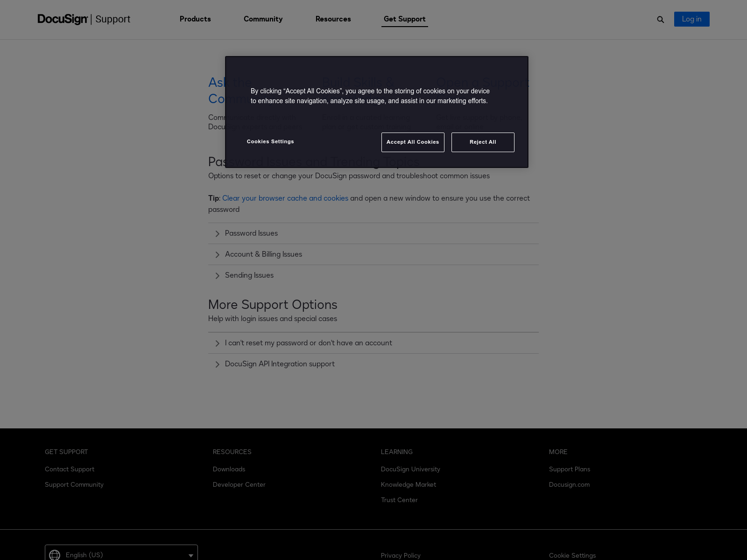Expand the Password Issues section

[x=373, y=233]
